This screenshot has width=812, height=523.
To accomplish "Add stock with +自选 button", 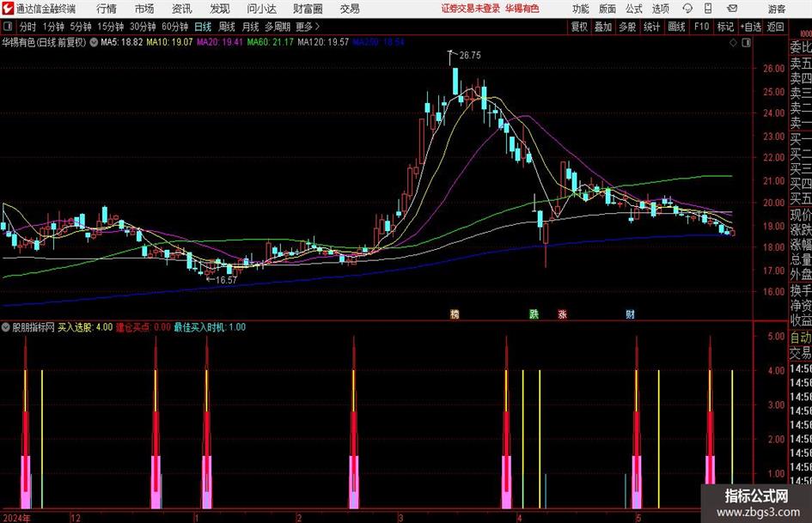I will point(750,27).
